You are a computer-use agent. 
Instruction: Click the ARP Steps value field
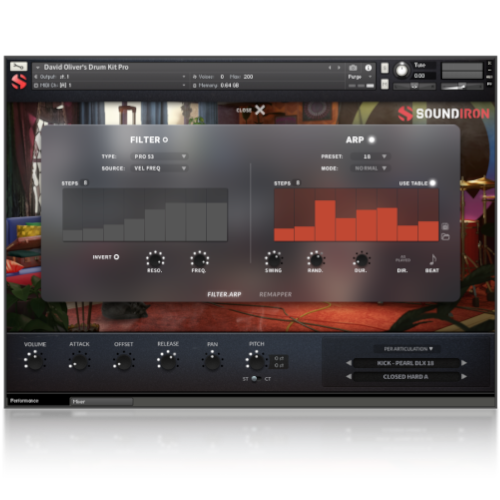pyautogui.click(x=298, y=183)
